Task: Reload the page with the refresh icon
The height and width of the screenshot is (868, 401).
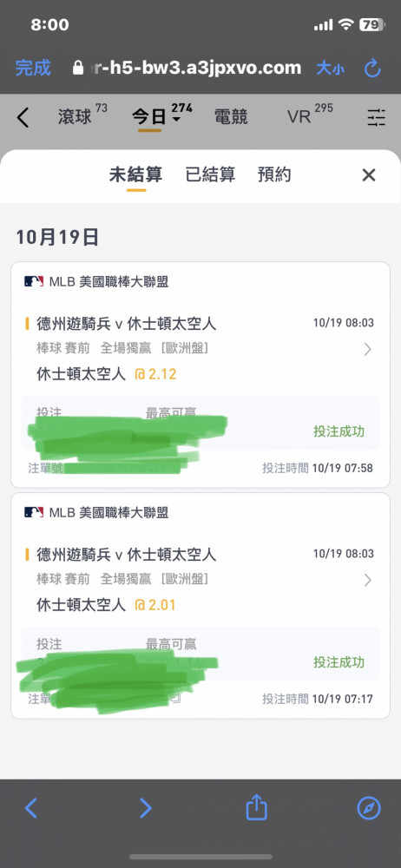Action: 372,68
